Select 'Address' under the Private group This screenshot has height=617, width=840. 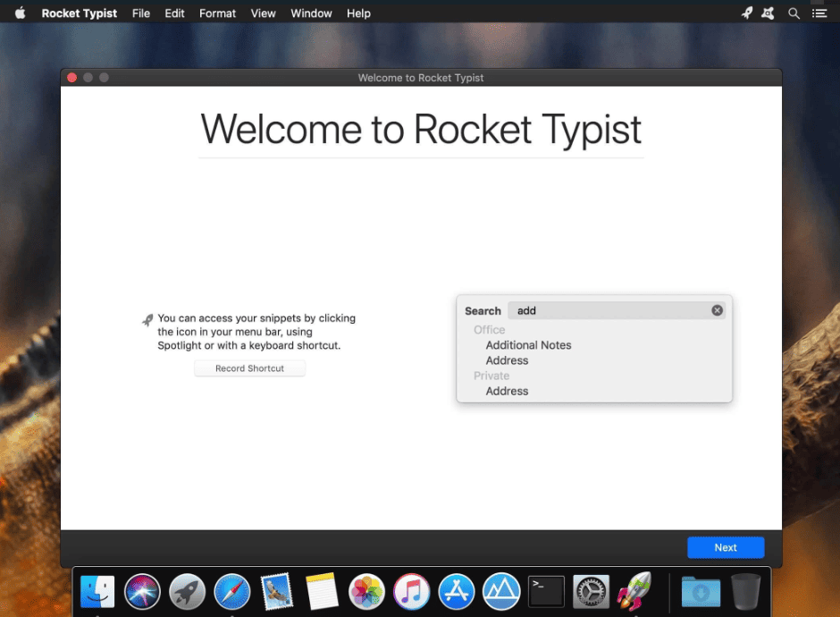(507, 391)
